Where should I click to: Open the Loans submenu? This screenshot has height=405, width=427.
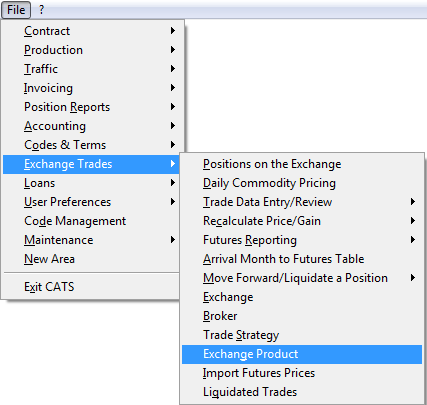tap(91, 183)
